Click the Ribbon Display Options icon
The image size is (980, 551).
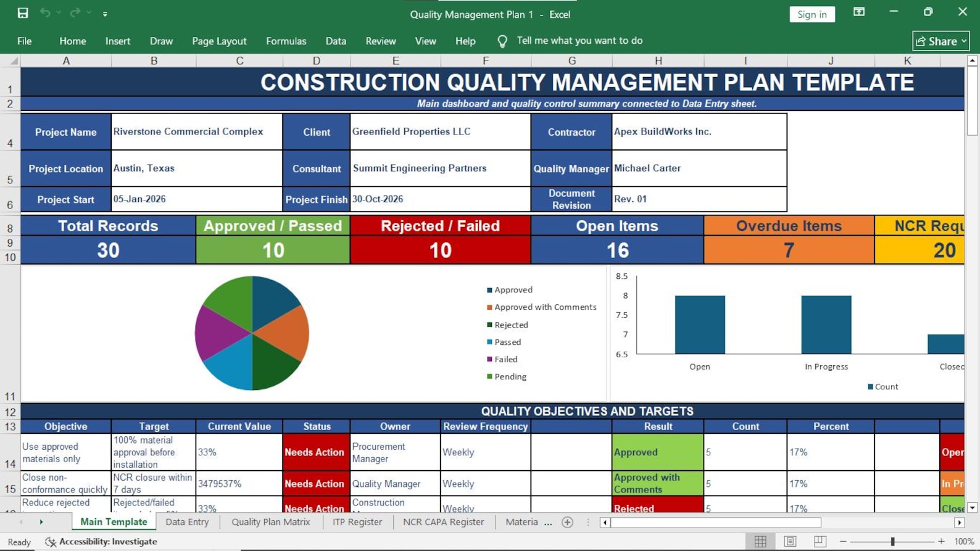[859, 12]
